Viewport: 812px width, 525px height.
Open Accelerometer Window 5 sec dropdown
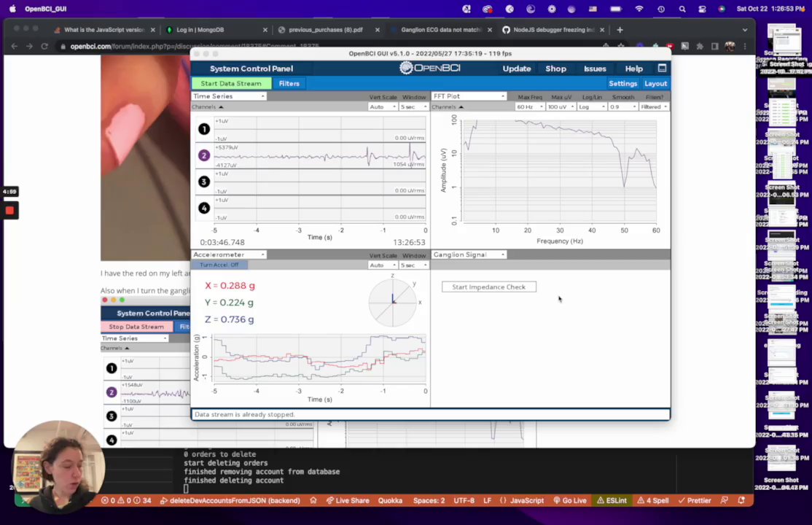tap(413, 265)
